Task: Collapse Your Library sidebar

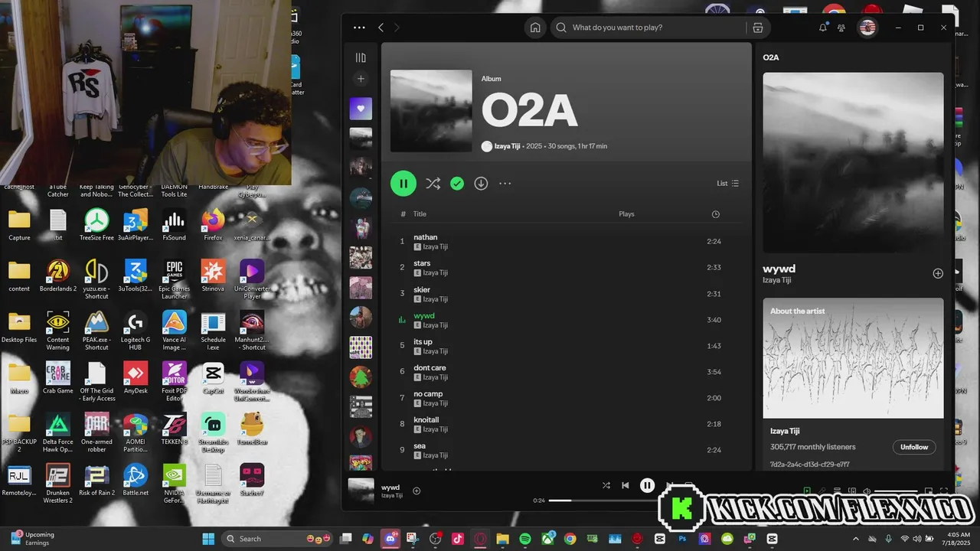Action: tap(361, 57)
